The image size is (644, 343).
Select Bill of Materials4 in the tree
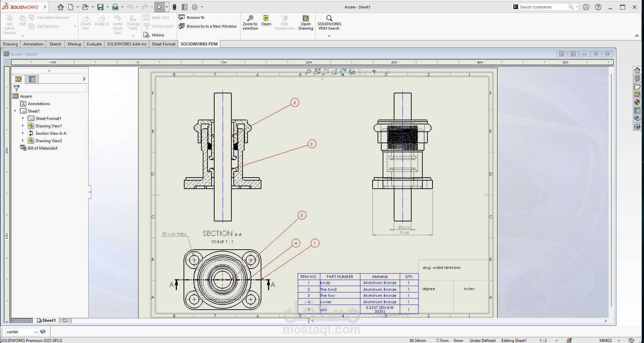point(39,148)
